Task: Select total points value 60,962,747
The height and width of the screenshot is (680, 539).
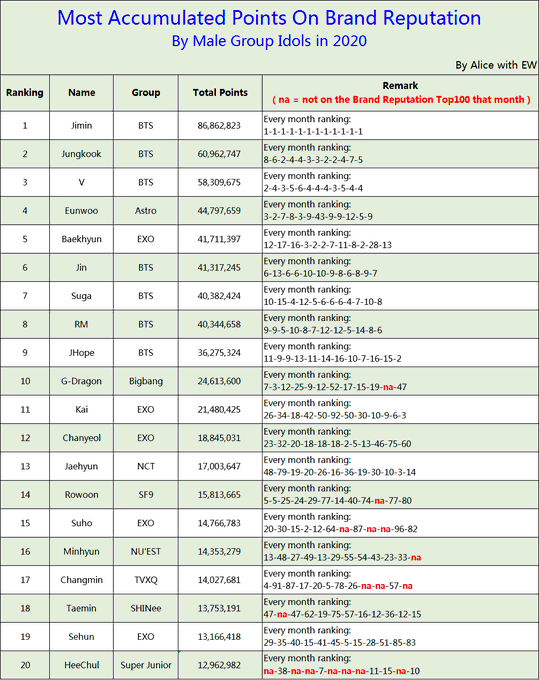Action: click(219, 154)
